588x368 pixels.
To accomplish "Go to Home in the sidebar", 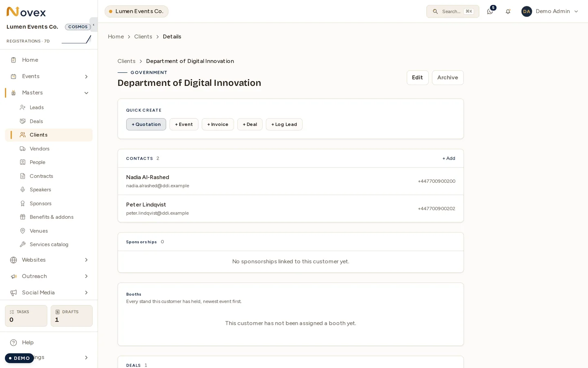I will coord(49,60).
